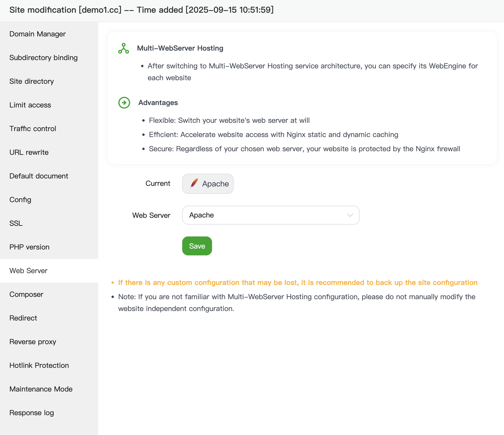Select Domain Manager in the sidebar
Screen dimensions: 504x435
(x=37, y=34)
